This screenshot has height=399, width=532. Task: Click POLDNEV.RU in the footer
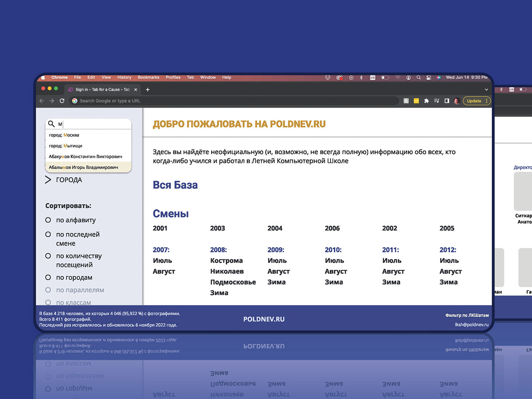tap(264, 319)
